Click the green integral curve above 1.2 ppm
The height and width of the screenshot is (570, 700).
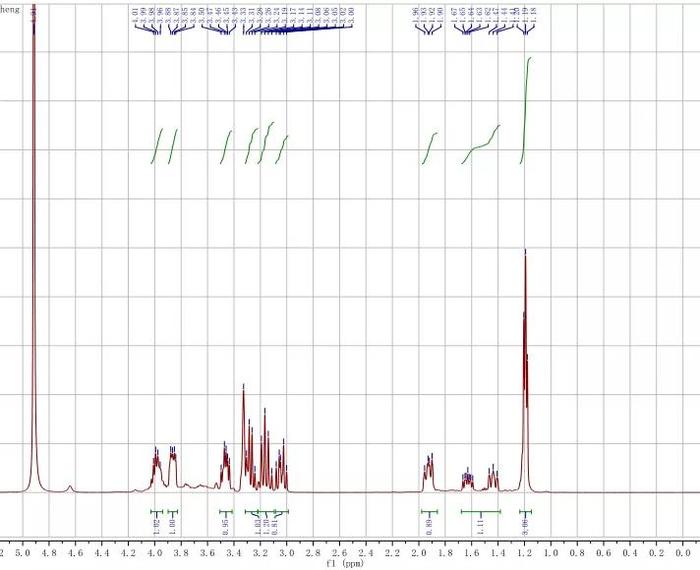[x=525, y=111]
